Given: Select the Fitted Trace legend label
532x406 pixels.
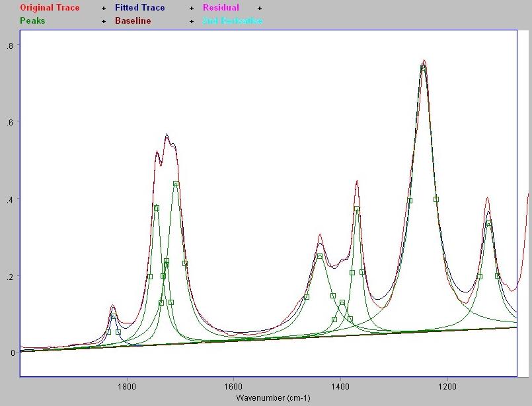Looking at the screenshot, I should [x=140, y=7].
